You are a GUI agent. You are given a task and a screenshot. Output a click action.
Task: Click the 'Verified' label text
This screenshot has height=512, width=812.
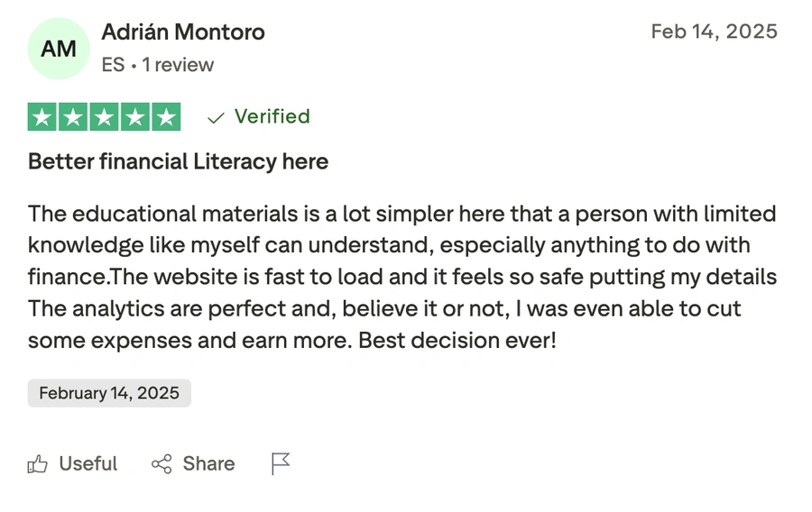click(272, 116)
